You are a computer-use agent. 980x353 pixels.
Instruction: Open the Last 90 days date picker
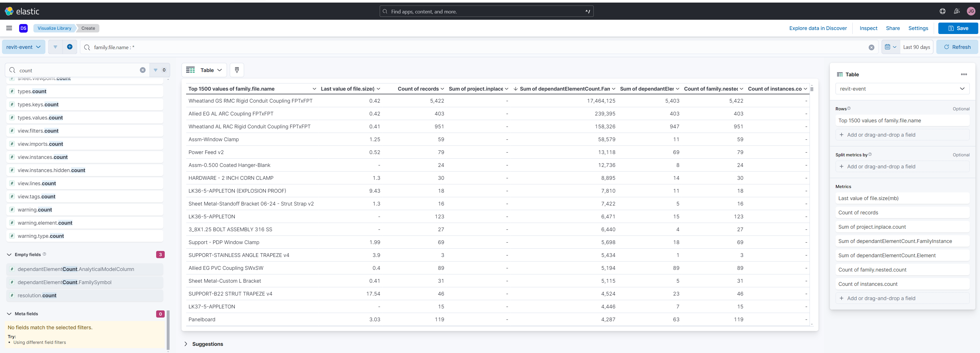[x=916, y=47]
